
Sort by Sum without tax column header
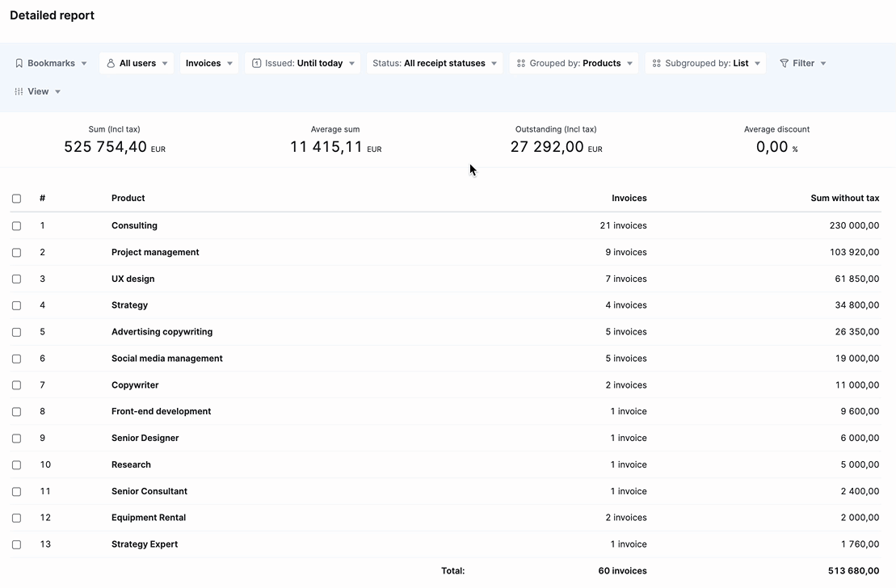tap(844, 198)
